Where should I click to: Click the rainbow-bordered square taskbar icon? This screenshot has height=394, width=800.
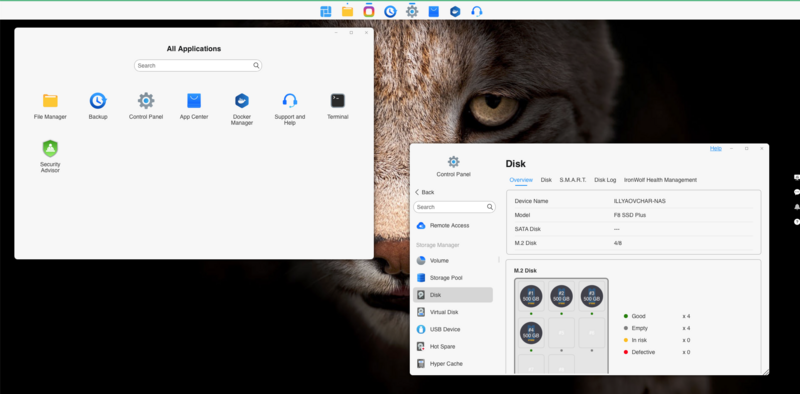tap(369, 11)
